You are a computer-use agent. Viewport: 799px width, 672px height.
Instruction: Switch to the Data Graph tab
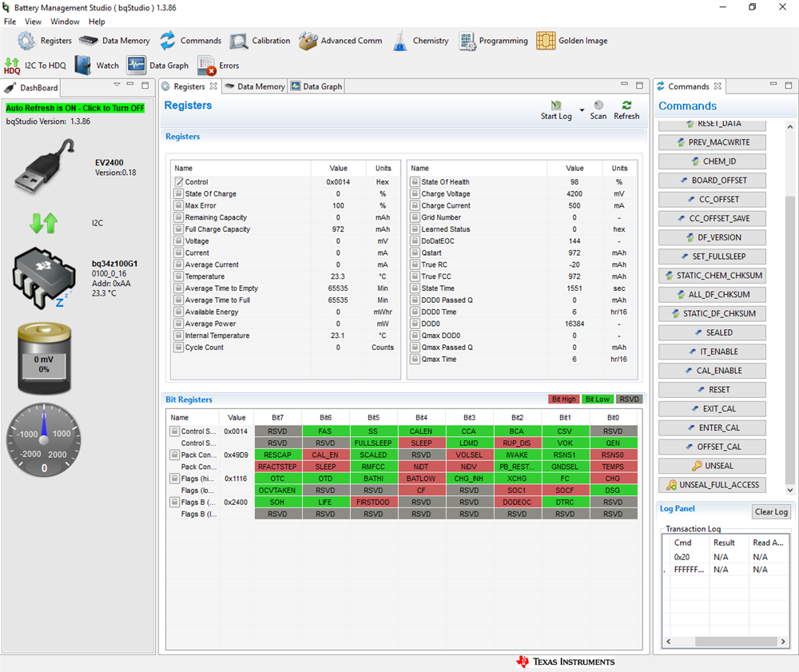coord(316,86)
